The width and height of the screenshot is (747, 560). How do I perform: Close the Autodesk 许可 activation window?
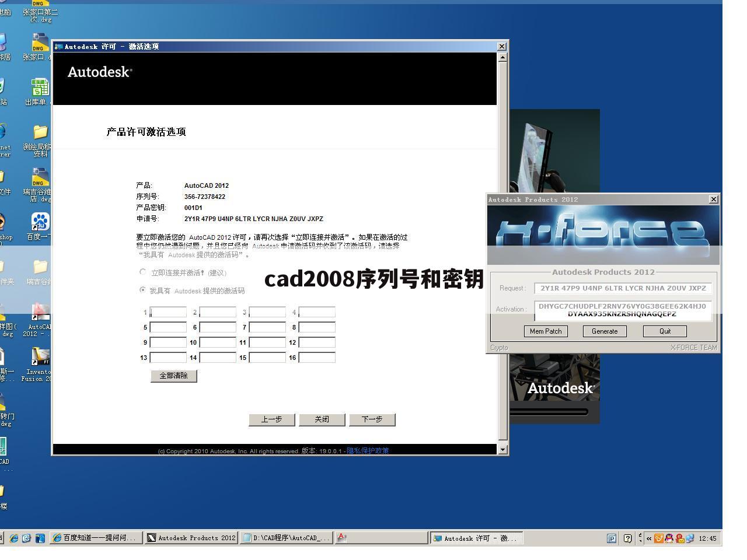point(502,47)
